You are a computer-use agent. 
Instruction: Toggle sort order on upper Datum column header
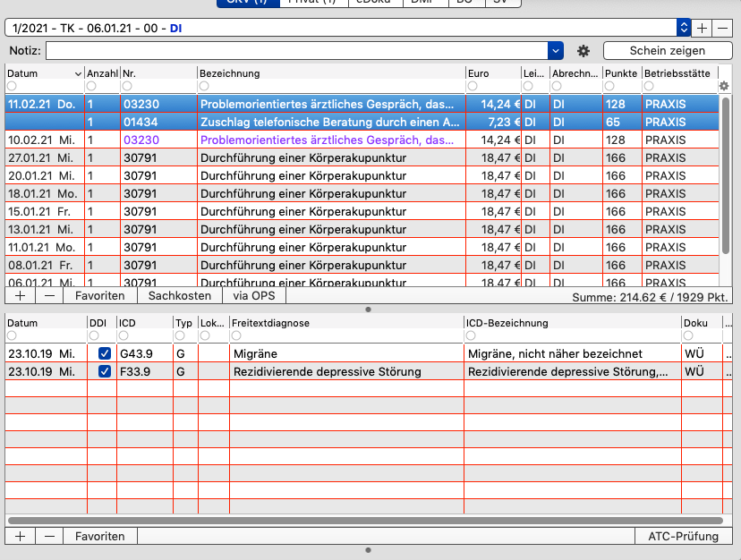coord(45,73)
